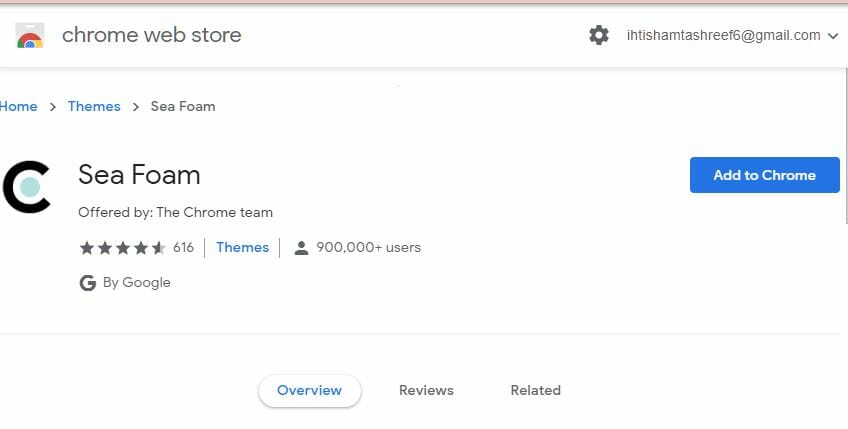Switch to the Reviews tab

point(426,390)
